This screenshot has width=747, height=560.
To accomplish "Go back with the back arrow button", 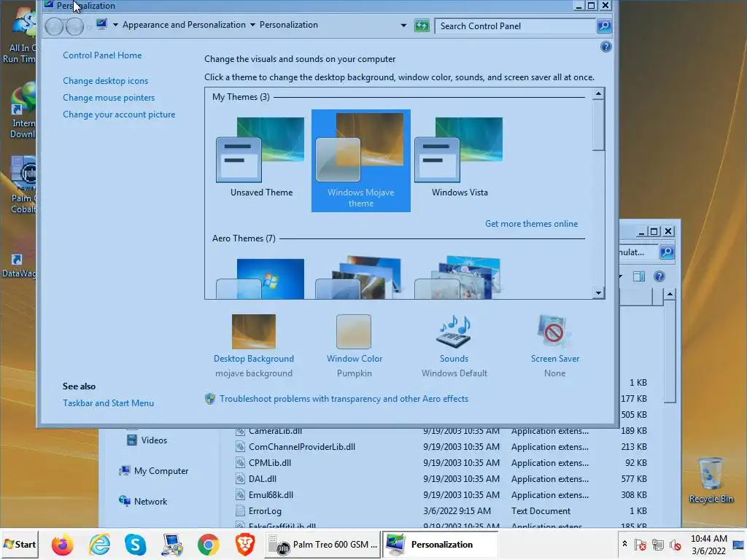I will [x=54, y=26].
